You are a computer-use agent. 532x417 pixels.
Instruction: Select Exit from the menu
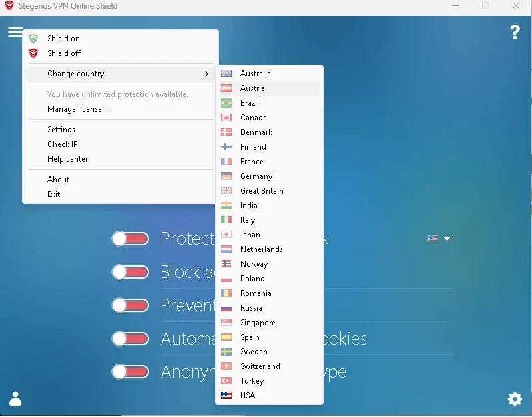54,194
